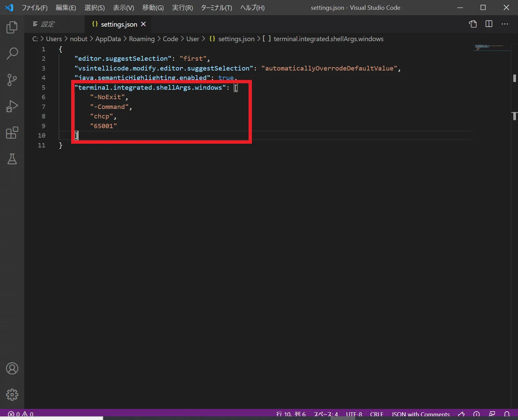The height and width of the screenshot is (420, 518).
Task: Change the CRLF line ending setting
Action: point(377,414)
